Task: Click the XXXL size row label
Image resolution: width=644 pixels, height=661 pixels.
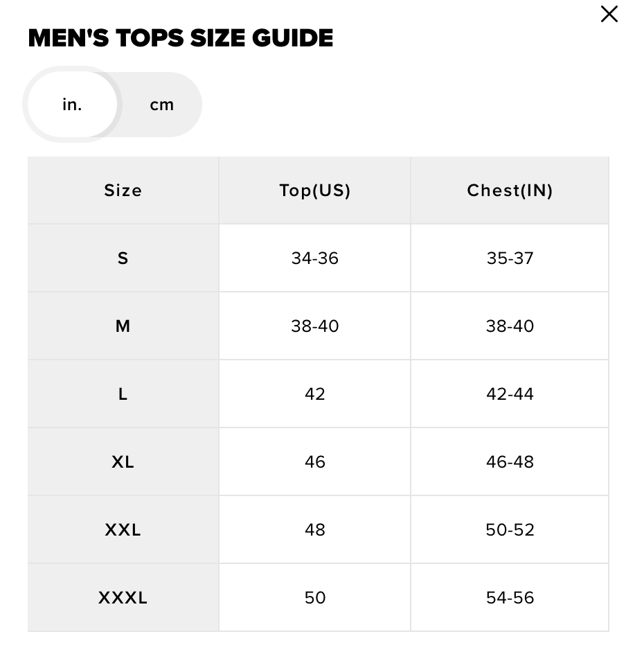Action: 123,598
